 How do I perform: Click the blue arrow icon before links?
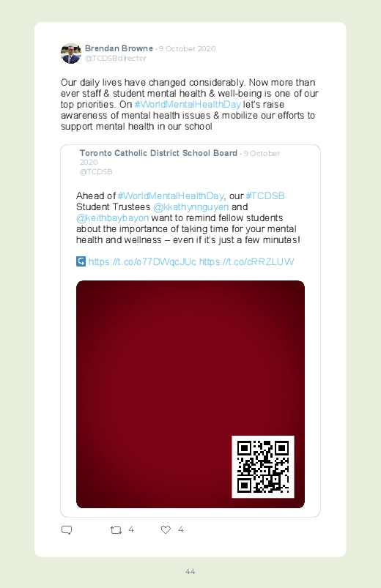click(81, 261)
